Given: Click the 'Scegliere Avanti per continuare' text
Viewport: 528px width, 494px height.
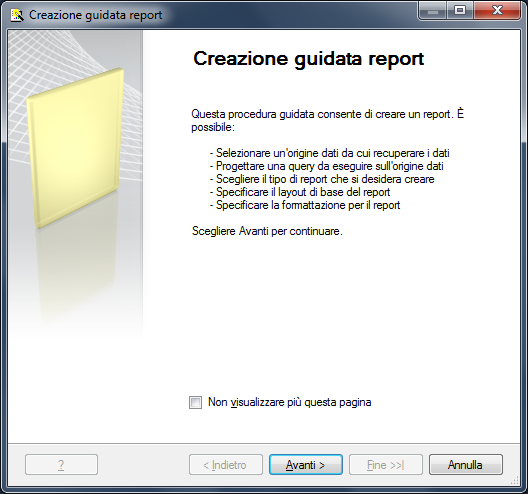Looking at the screenshot, I should [x=267, y=231].
